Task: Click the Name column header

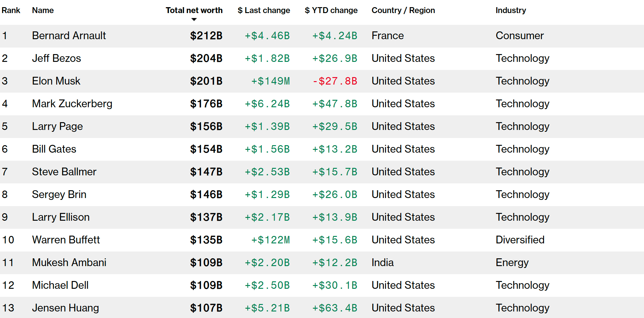Action: (x=43, y=10)
